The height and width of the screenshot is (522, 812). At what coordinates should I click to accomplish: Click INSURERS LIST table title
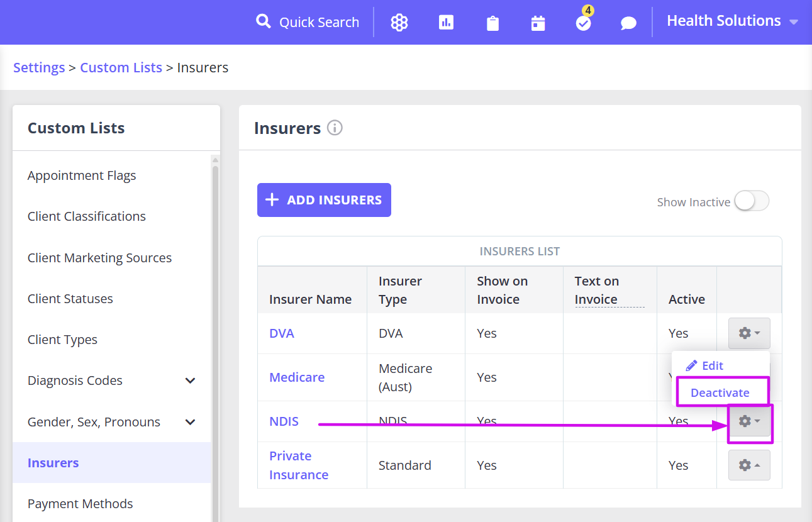pos(520,252)
